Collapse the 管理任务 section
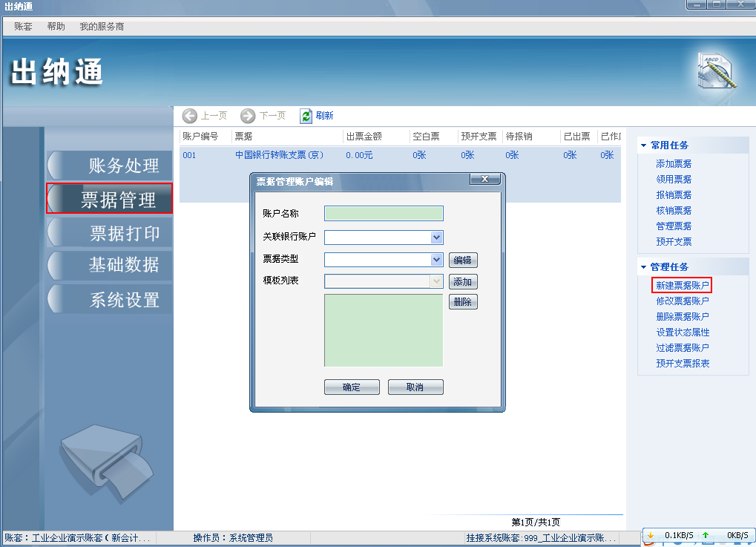The image size is (756, 547). coord(643,266)
